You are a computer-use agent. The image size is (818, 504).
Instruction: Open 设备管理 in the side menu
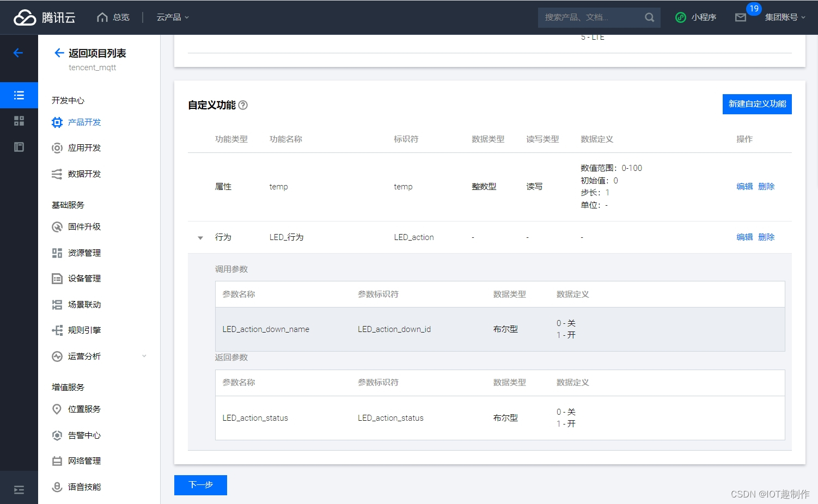click(84, 279)
